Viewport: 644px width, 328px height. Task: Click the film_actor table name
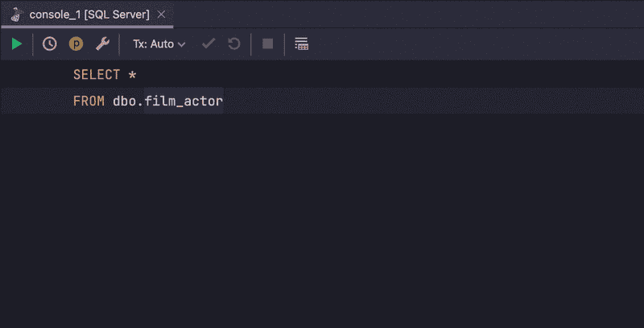[x=184, y=101]
